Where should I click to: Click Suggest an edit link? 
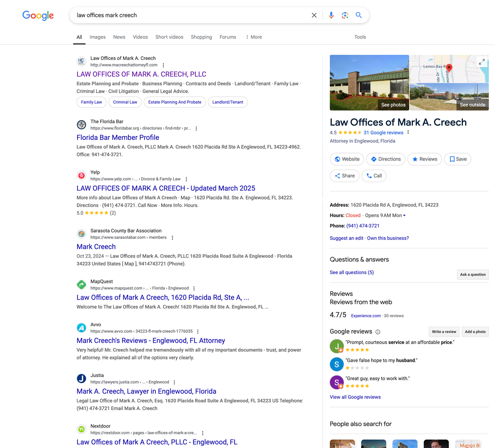pyautogui.click(x=346, y=238)
